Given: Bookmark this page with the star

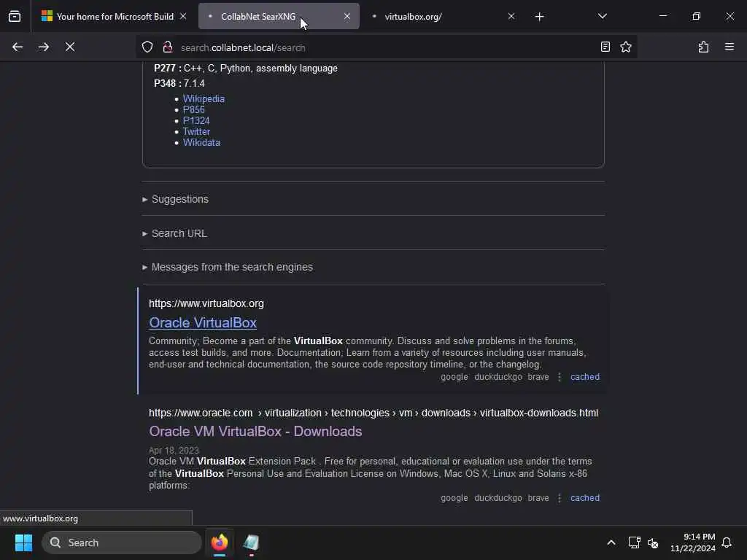Looking at the screenshot, I should [626, 47].
